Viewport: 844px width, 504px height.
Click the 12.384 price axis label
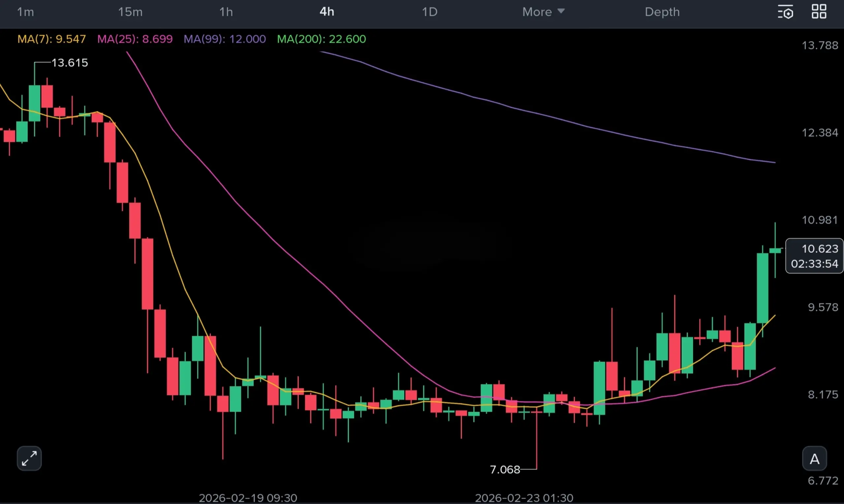(820, 133)
